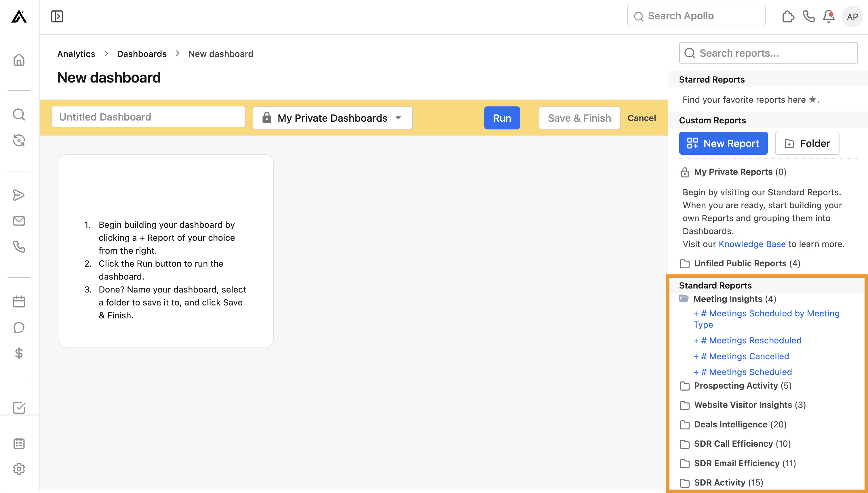Click the Search reports field

pyautogui.click(x=768, y=53)
